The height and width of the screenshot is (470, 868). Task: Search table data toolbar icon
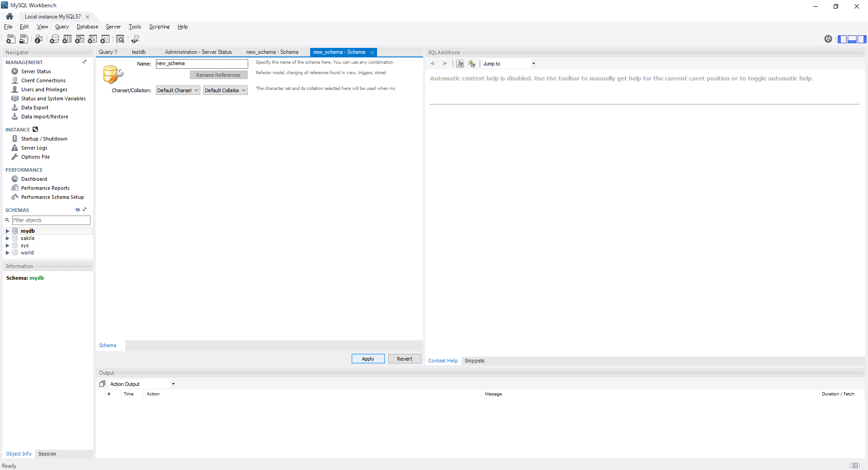click(x=120, y=39)
